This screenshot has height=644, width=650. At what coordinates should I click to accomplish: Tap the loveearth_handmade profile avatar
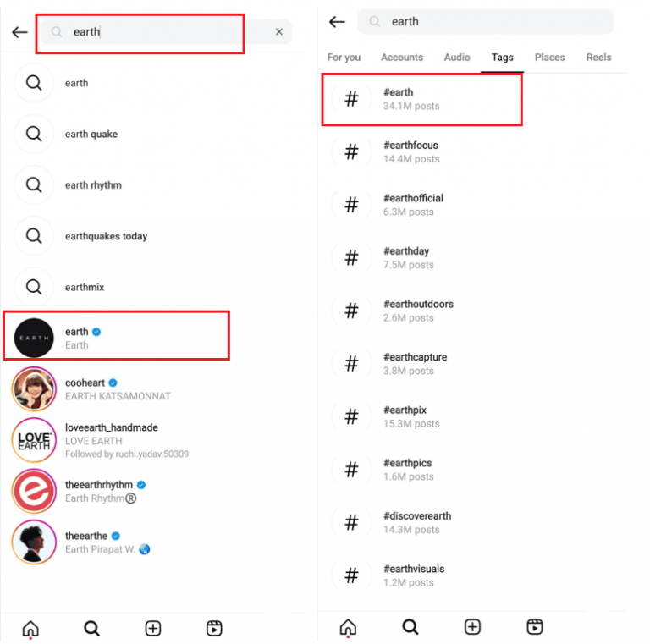(34, 440)
